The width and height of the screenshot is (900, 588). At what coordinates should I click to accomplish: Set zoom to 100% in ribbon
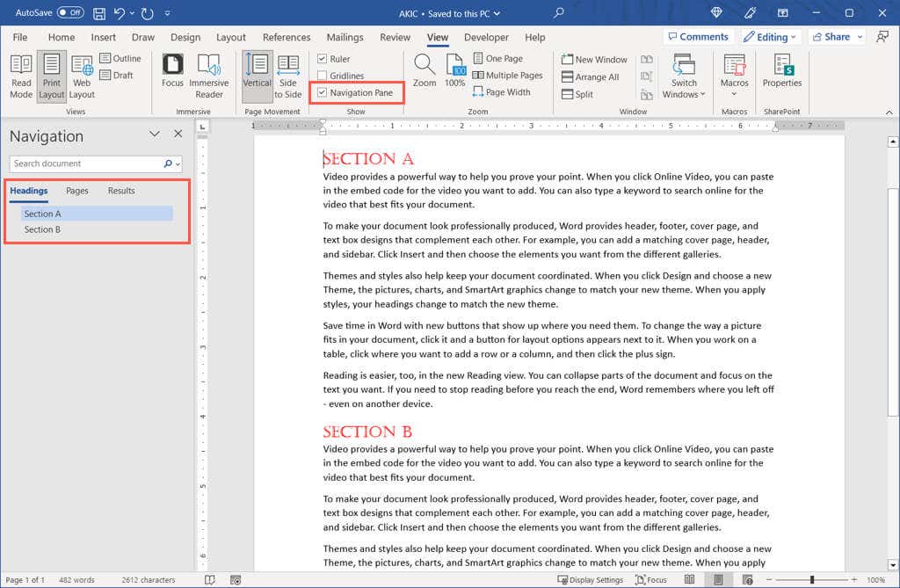(454, 71)
